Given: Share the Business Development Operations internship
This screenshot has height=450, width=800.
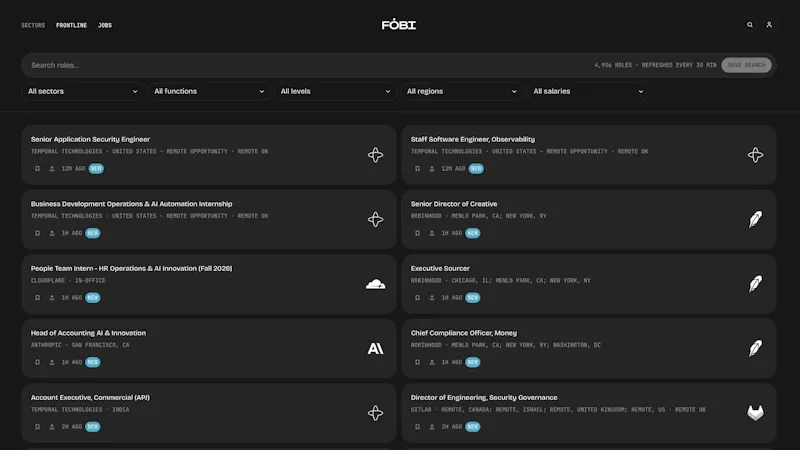Looking at the screenshot, I should [52, 233].
